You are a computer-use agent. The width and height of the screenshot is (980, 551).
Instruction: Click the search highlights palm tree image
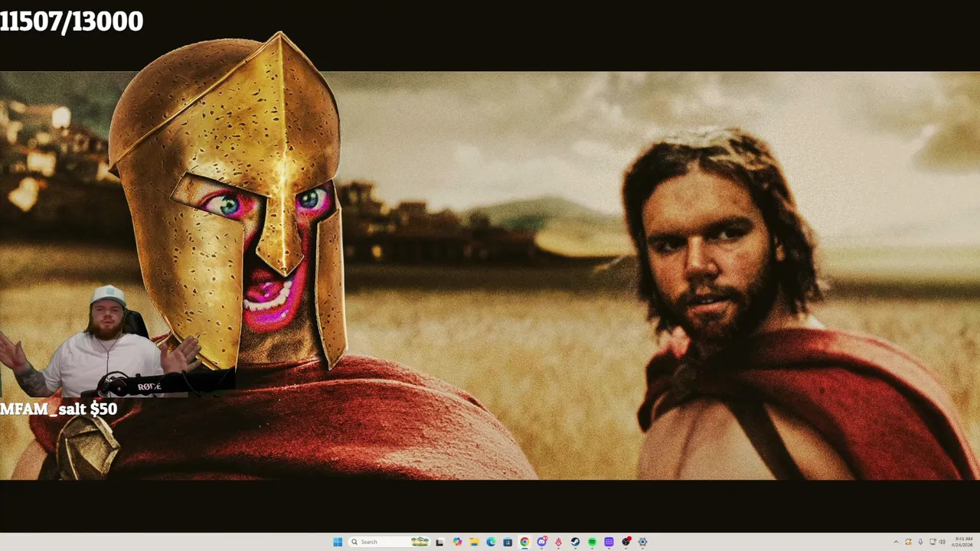(420, 542)
